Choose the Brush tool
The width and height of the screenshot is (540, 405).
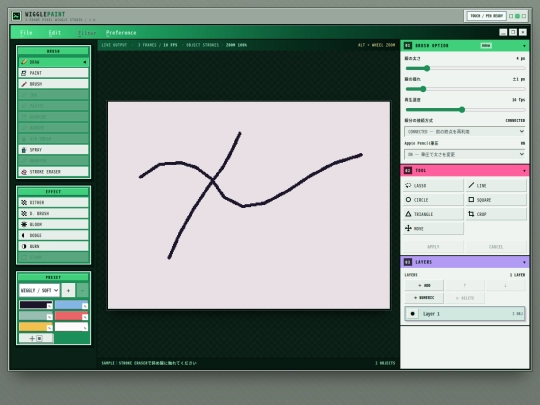[x=53, y=84]
